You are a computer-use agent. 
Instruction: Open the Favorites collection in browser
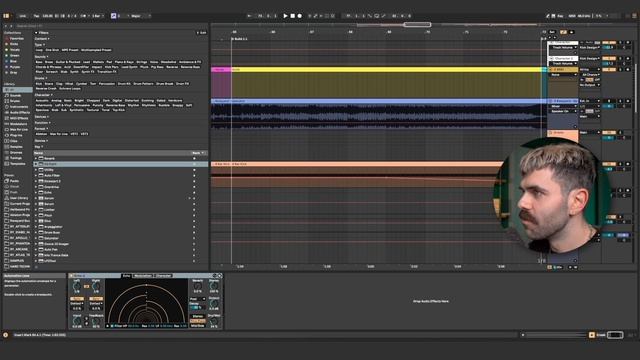pyautogui.click(x=16, y=38)
